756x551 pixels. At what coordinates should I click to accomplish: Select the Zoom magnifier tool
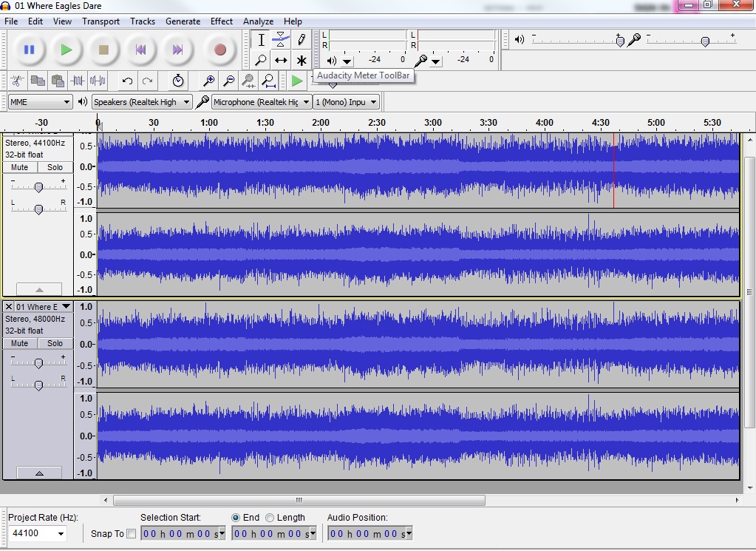tap(261, 61)
